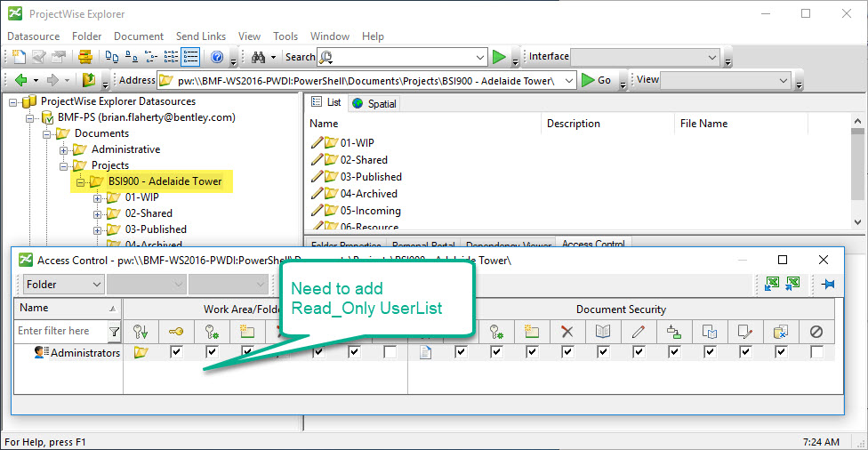Click the filter funnel icon beside the filter box
Screen dimensions: 868x450
pos(114,332)
